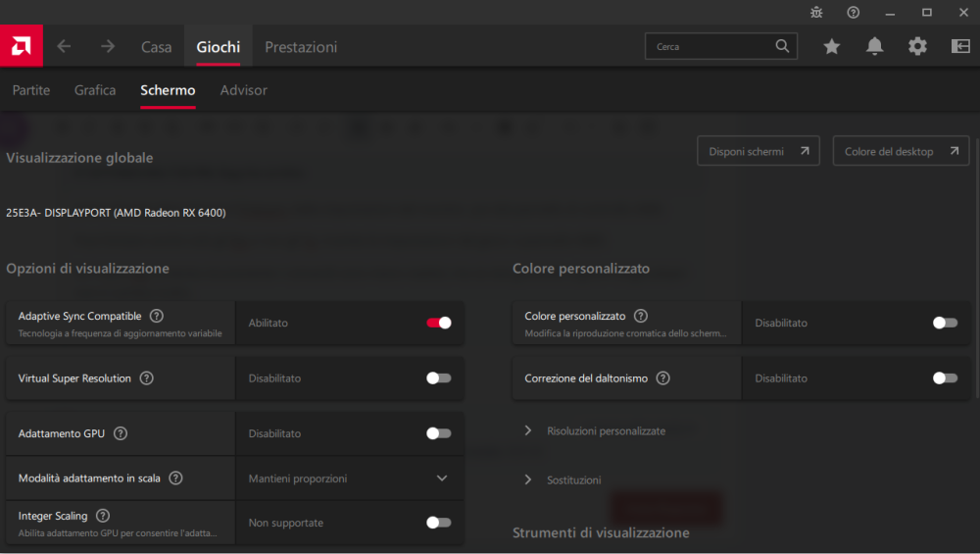This screenshot has height=554, width=980.
Task: Open settings gear icon
Action: coord(917,46)
